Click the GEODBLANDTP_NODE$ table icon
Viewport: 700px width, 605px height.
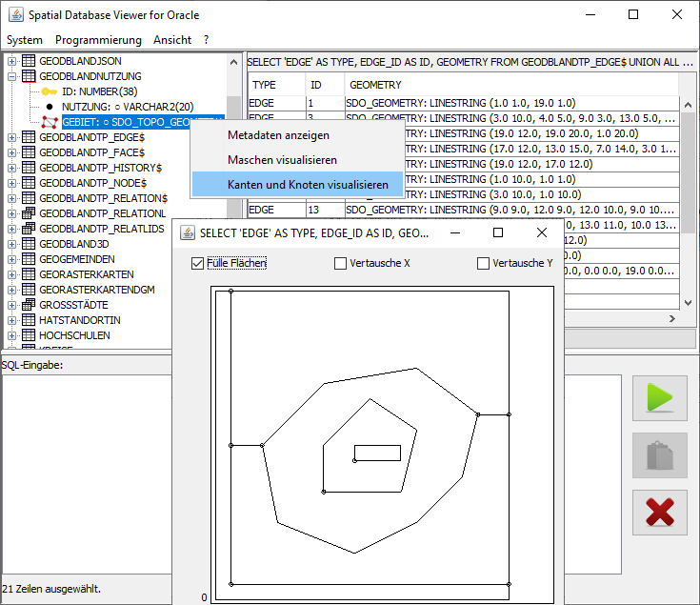click(29, 183)
